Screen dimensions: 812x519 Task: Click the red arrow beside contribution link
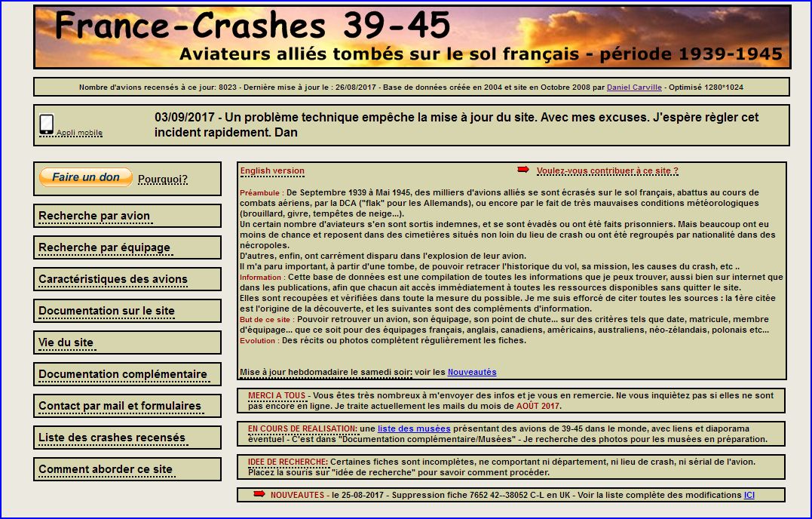point(523,170)
